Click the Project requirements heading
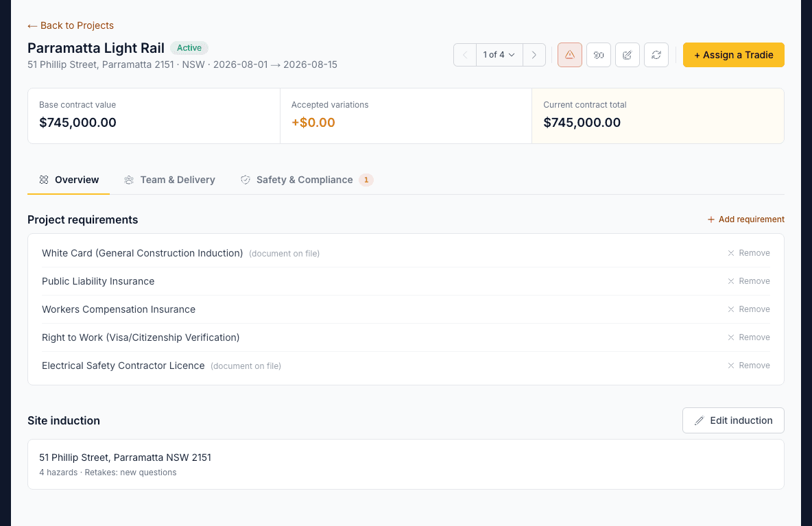This screenshot has width=812, height=526. 83,219
